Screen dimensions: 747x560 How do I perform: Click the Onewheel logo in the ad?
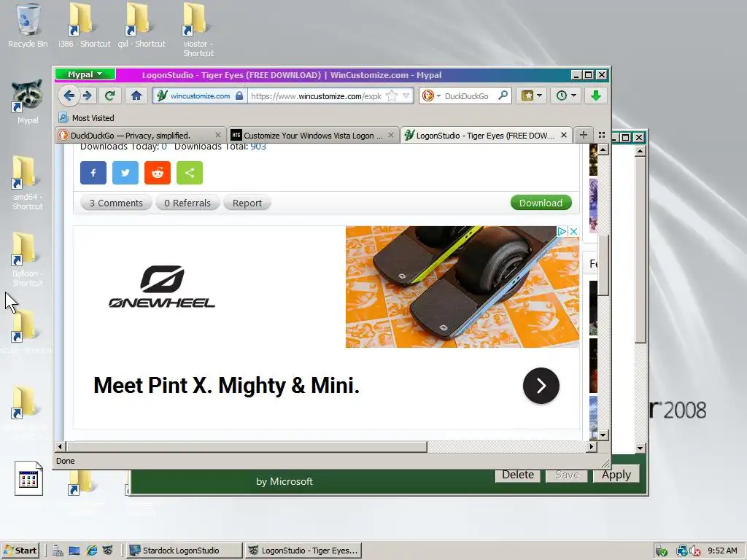162,286
